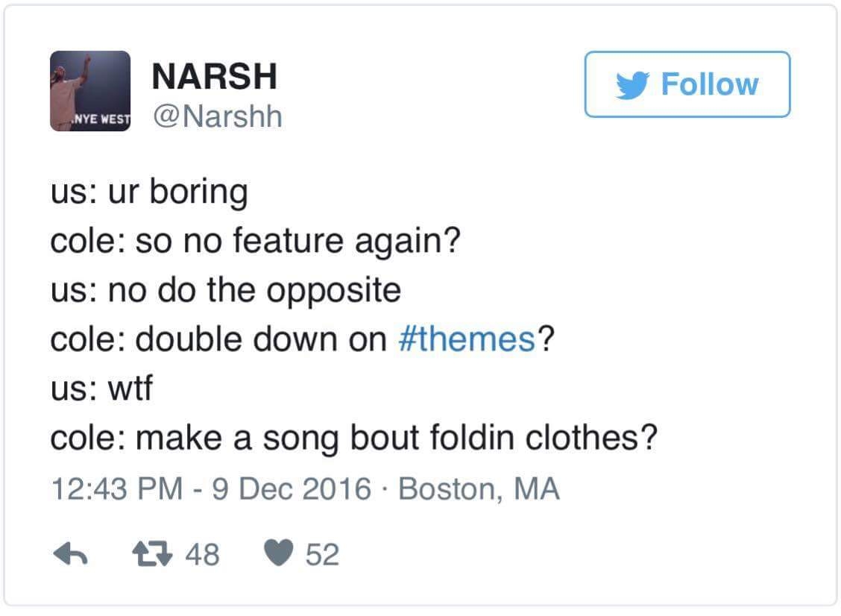
Task: Click the reply arrow icon
Action: (70, 554)
